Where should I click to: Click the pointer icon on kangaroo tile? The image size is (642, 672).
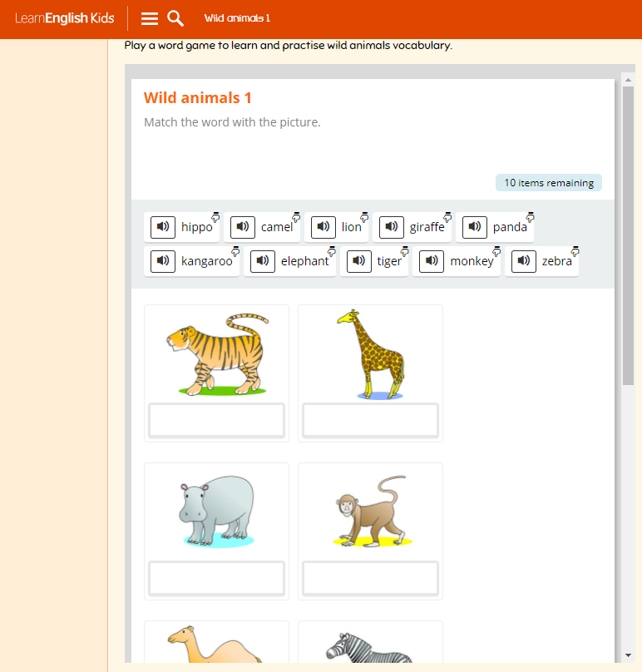(x=235, y=251)
